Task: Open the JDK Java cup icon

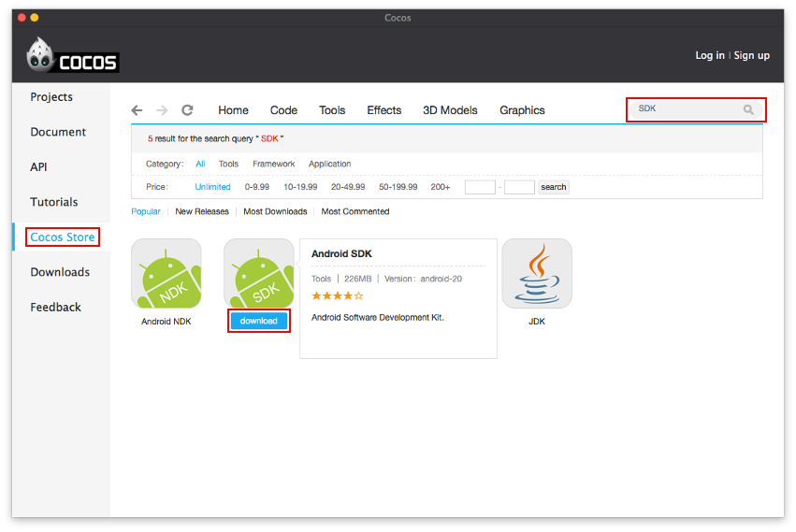Action: (537, 274)
